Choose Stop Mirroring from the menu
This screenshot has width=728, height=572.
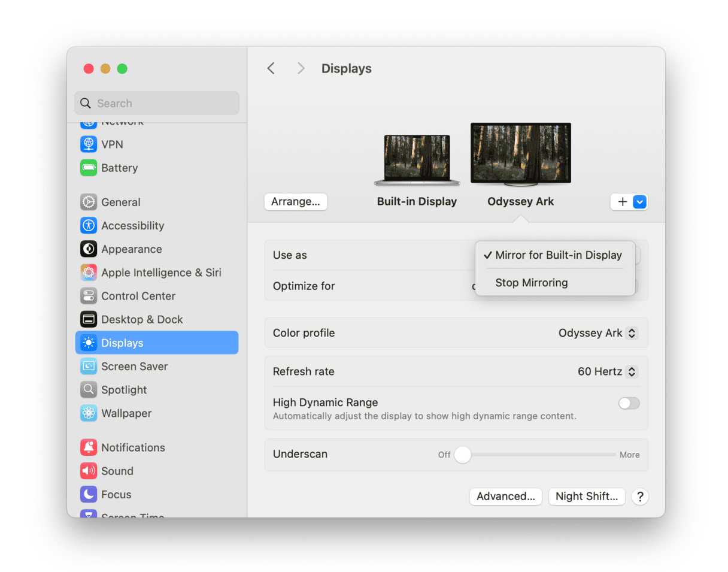pyautogui.click(x=555, y=283)
